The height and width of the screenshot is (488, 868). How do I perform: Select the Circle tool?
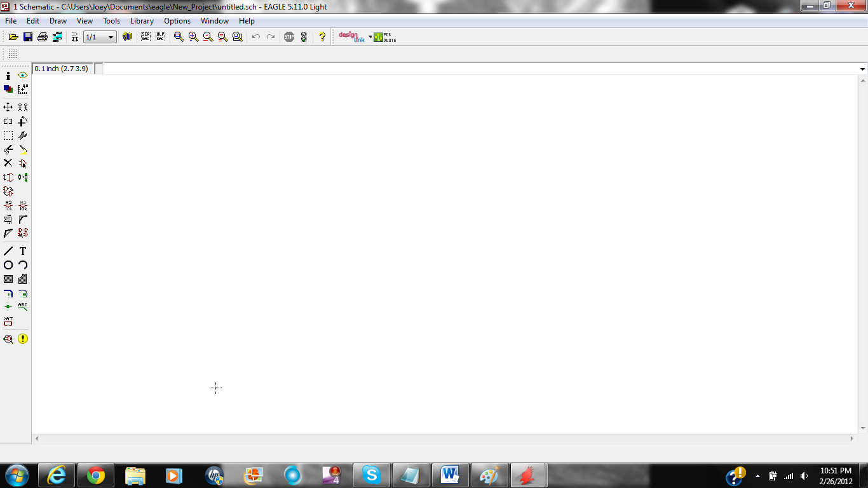(8, 265)
